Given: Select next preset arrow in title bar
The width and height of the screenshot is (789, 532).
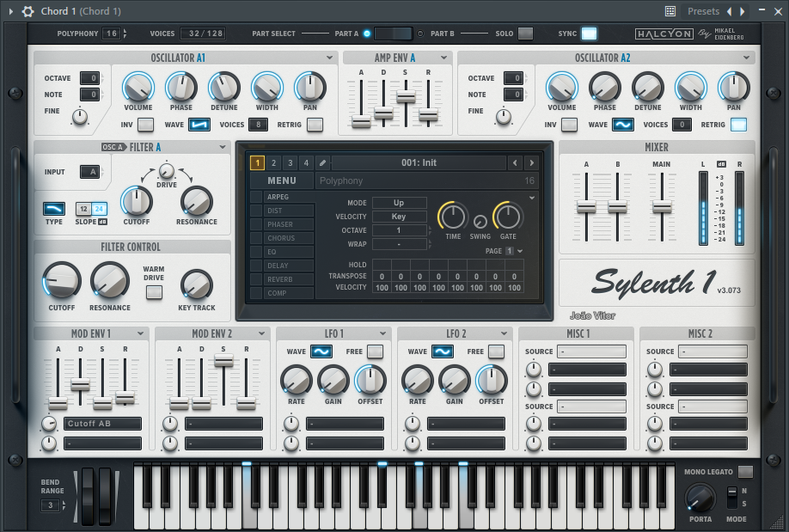Looking at the screenshot, I should coord(742,11).
